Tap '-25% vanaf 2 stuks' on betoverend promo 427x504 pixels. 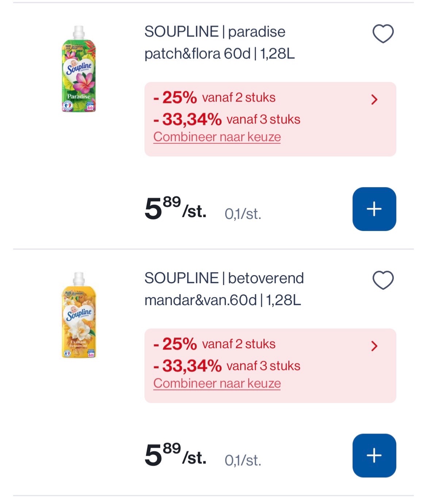pos(215,344)
